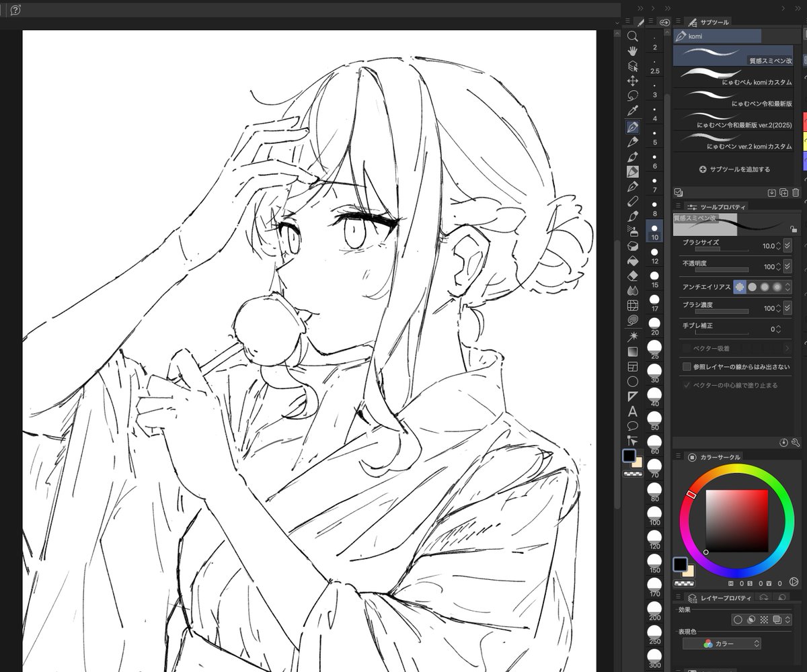The width and height of the screenshot is (807, 672).
Task: Set anti-aliasing to middle (third circle)
Action: click(x=765, y=286)
